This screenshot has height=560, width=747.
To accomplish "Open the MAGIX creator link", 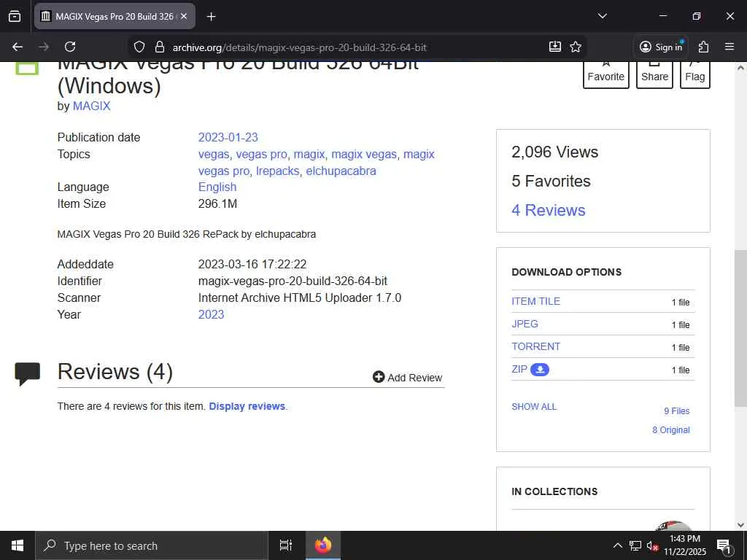I will tap(91, 106).
